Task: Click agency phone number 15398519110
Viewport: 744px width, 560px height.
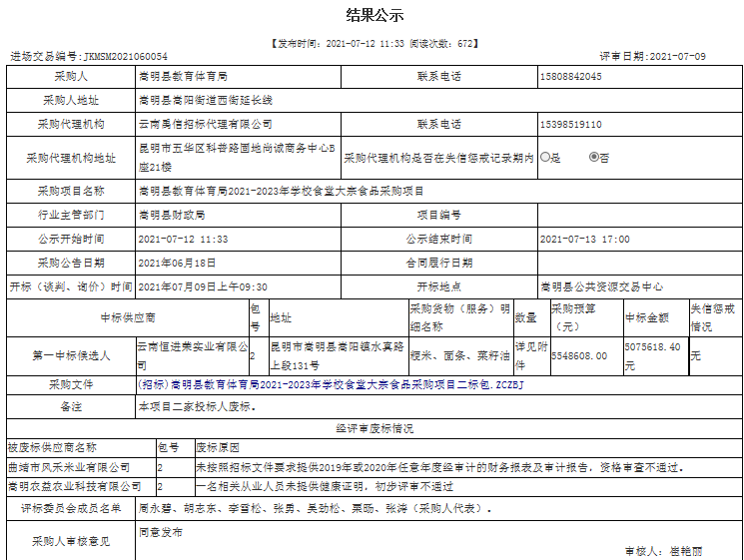Action: [x=570, y=125]
